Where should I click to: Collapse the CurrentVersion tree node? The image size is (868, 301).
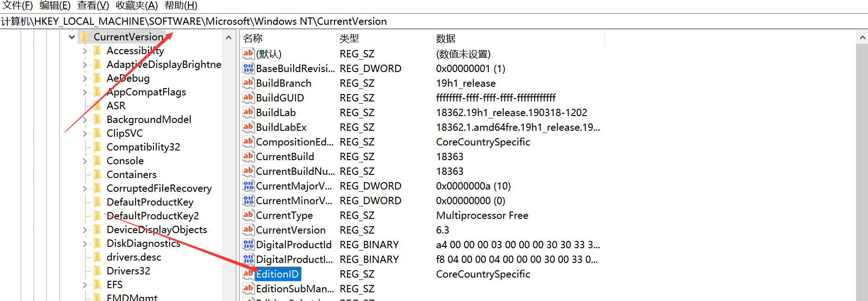coord(72,37)
